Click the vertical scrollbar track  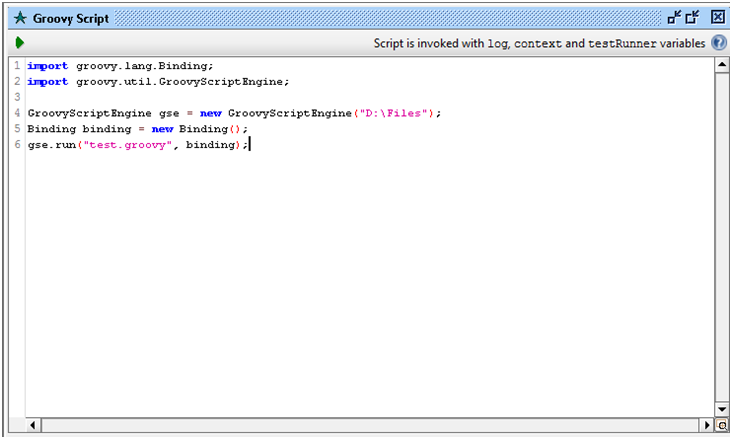pos(722,236)
